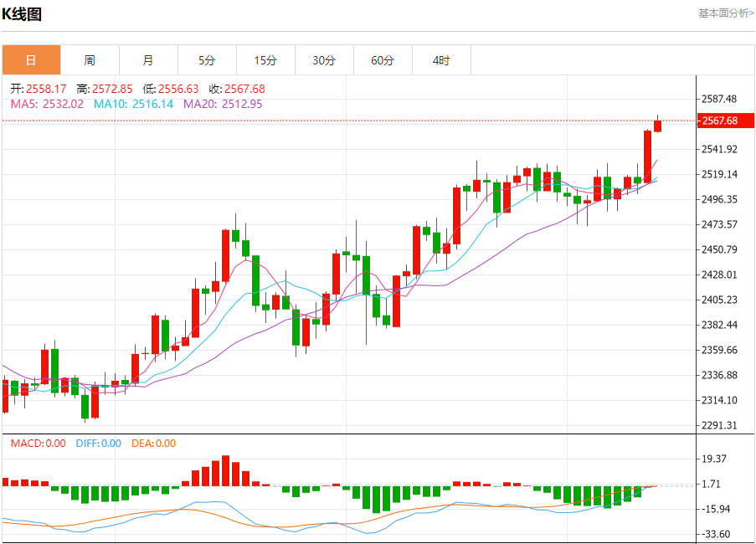Screen dimensions: 756x544
Task: Click the 2587.48 price axis label
Action: pyautogui.click(x=719, y=99)
